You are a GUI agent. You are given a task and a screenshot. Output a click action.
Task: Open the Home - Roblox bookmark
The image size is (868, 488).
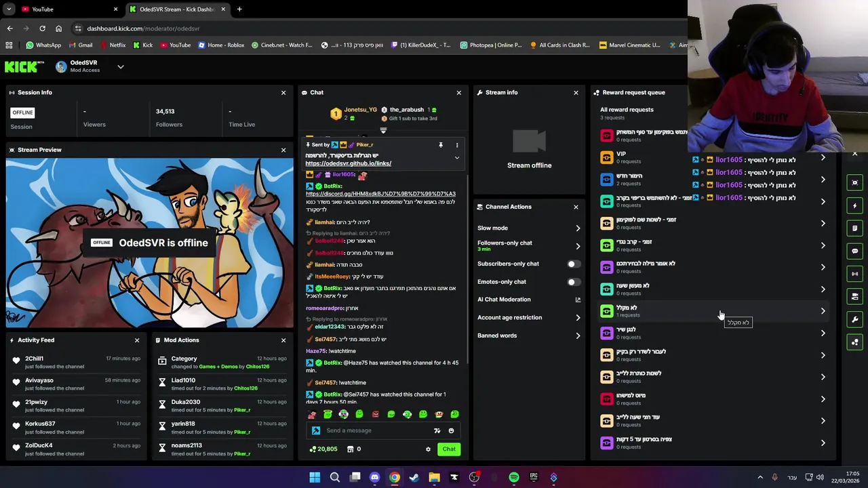click(221, 45)
